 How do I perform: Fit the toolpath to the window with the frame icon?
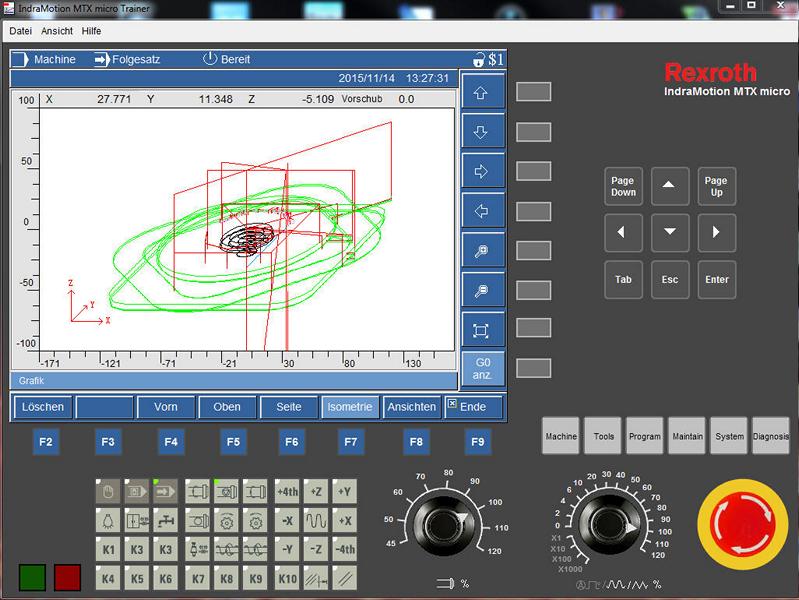pos(482,330)
